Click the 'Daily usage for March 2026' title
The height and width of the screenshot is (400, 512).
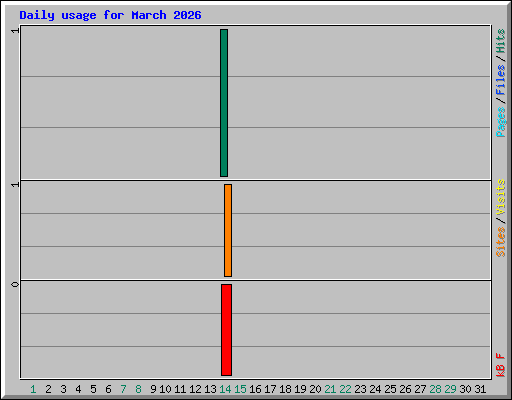(110, 15)
